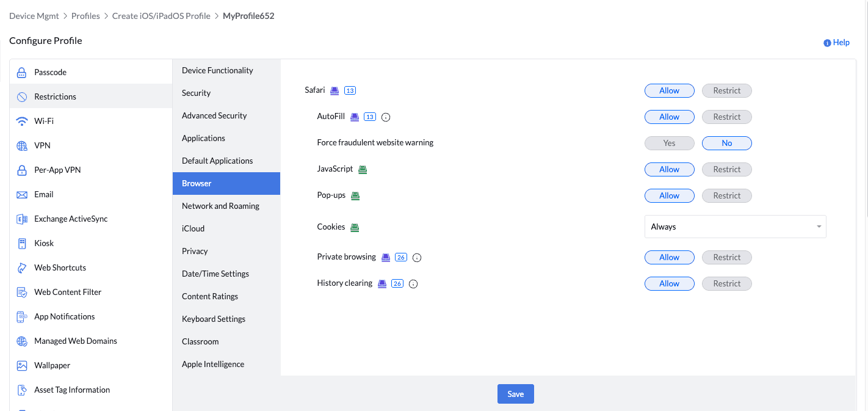This screenshot has width=868, height=411.
Task: Open the Privacy restrictions section
Action: (226, 251)
